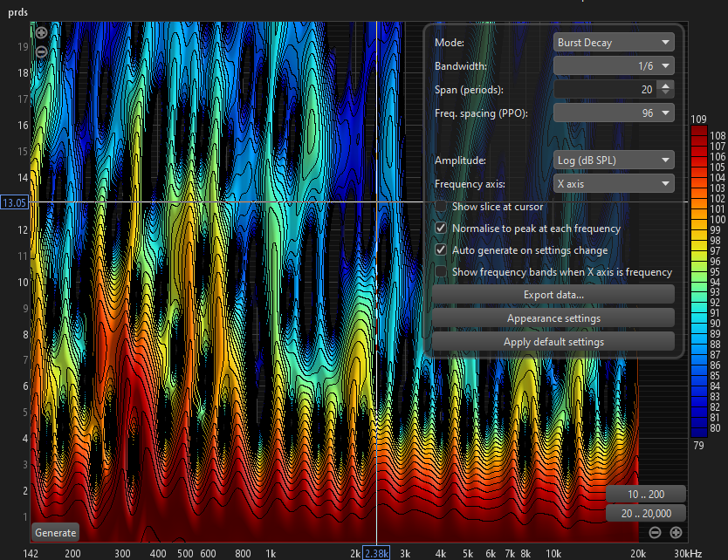Click the 30kHz frequency axis label

coord(688,554)
